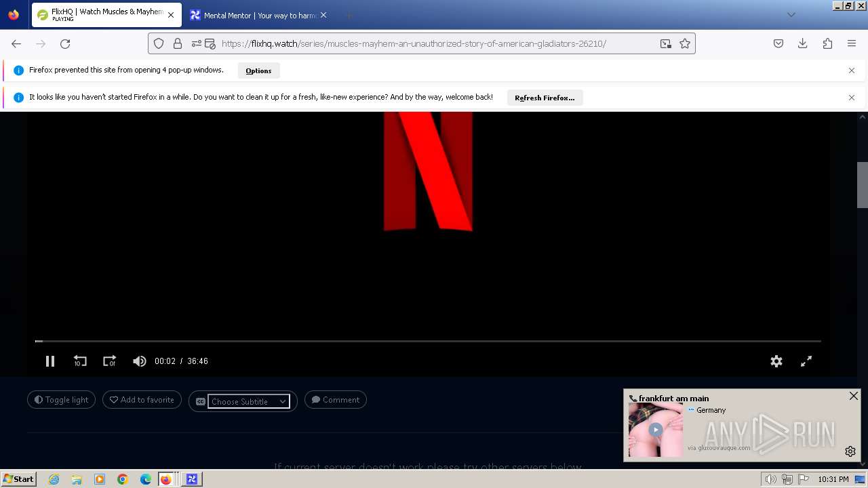The image size is (868, 488).
Task: Show Firefox downloads panel
Action: tap(803, 43)
